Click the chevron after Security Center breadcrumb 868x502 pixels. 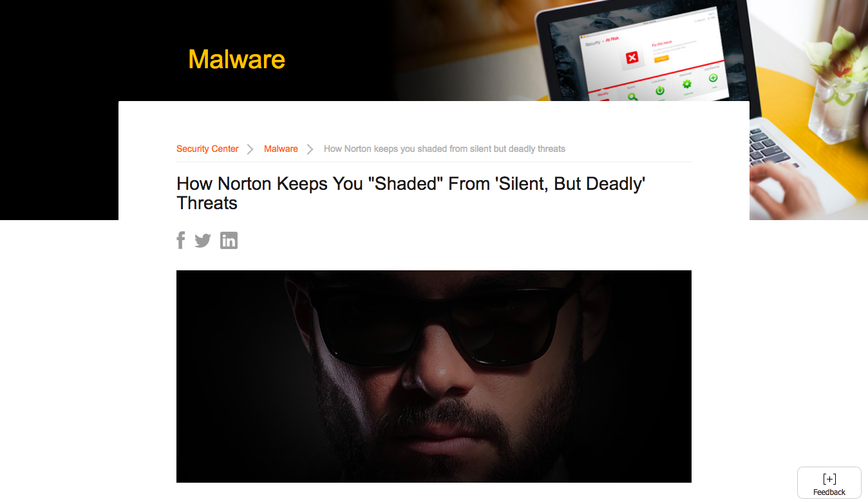tap(250, 149)
